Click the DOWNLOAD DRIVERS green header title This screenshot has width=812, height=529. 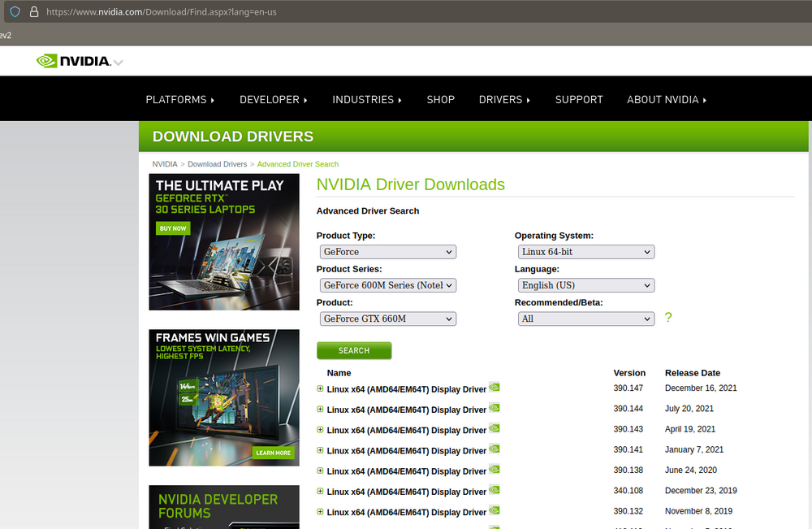coord(233,137)
